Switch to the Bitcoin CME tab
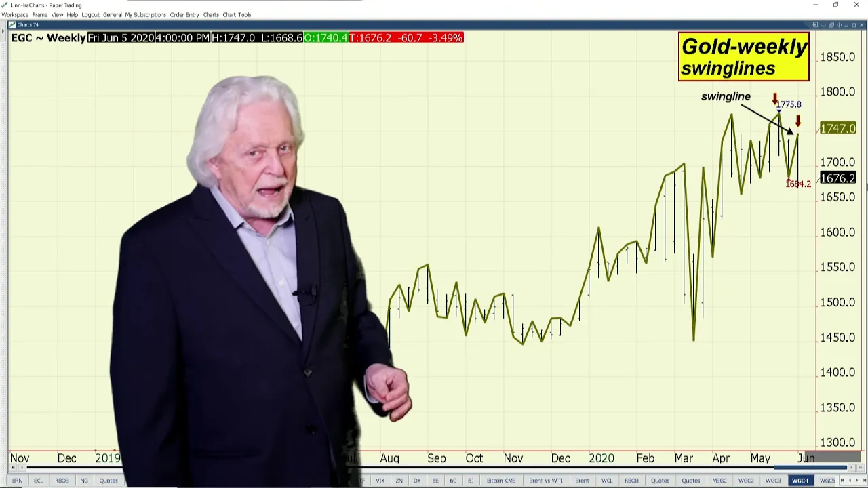The height and width of the screenshot is (488, 868). click(x=501, y=481)
